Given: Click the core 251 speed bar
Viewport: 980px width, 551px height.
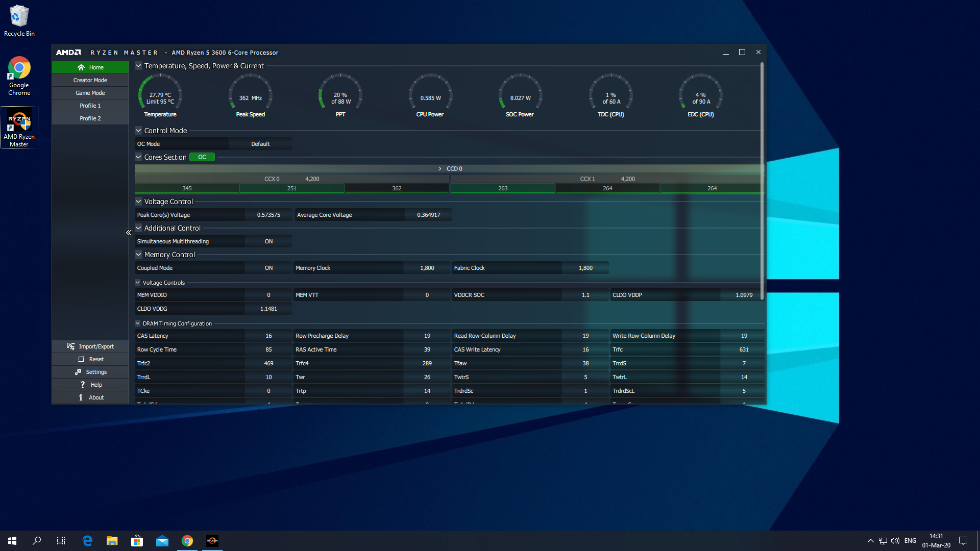Looking at the screenshot, I should [x=291, y=188].
